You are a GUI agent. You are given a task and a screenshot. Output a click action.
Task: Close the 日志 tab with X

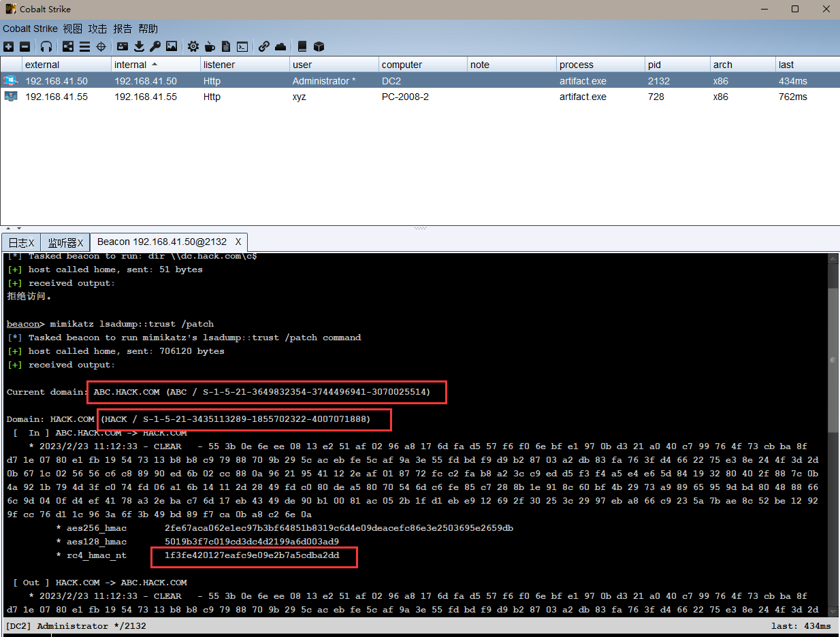click(31, 243)
